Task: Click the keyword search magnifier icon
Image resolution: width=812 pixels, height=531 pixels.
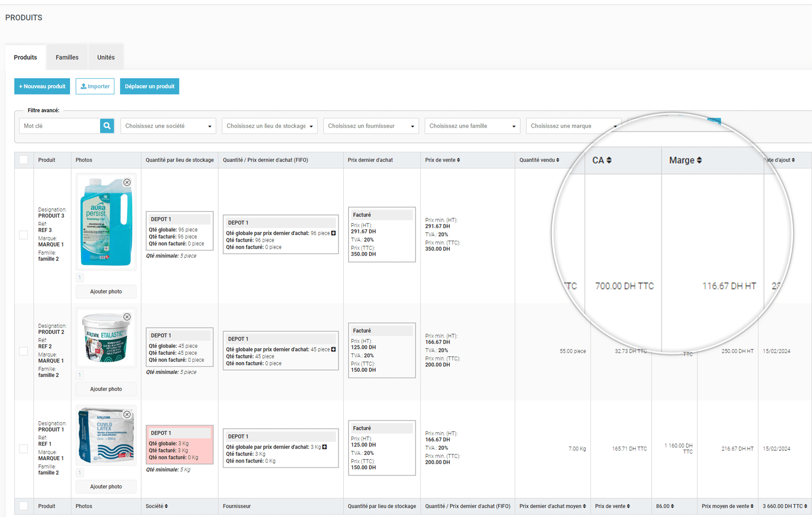Action: coord(107,126)
